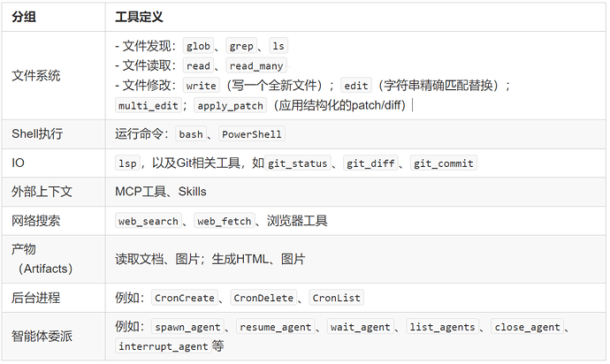Click the close_agent code tag

click(527, 327)
